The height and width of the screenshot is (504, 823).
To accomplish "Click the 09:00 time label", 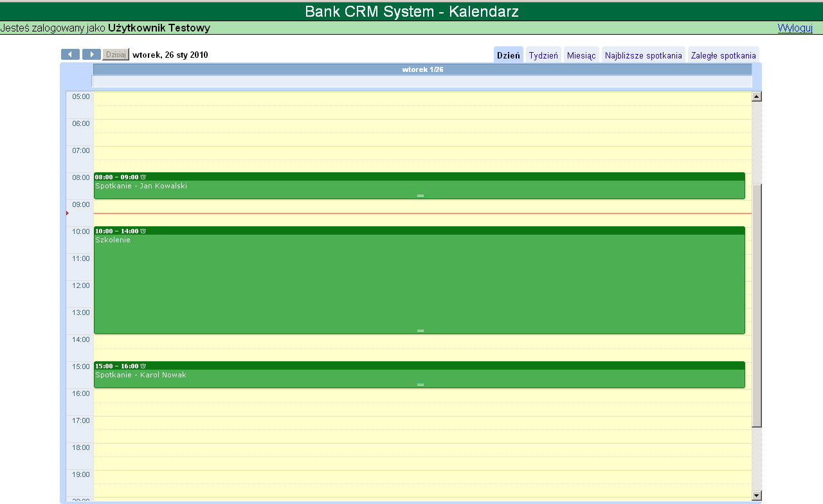I will pos(81,204).
